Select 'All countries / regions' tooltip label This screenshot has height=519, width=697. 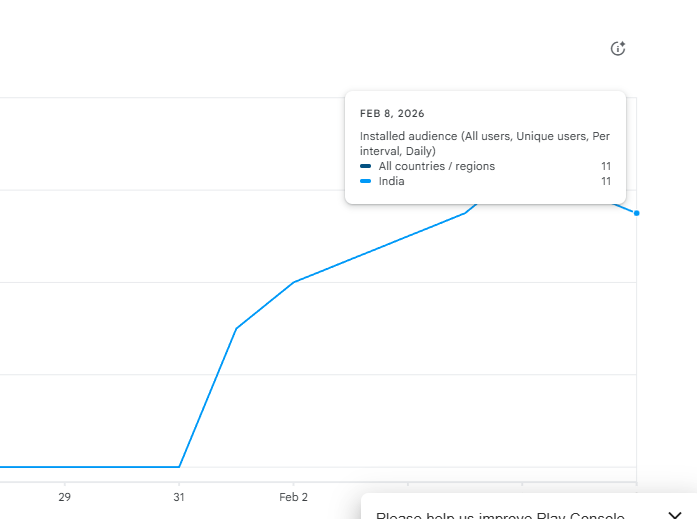pyautogui.click(x=436, y=166)
